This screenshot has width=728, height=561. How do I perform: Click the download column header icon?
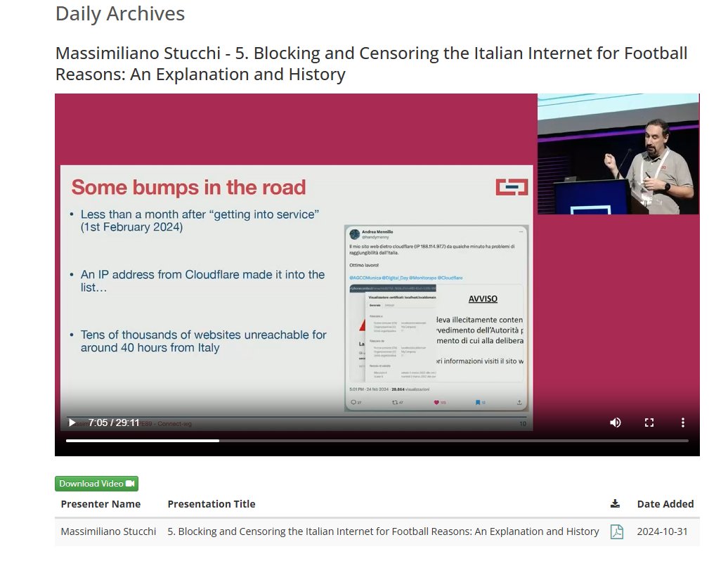[615, 504]
